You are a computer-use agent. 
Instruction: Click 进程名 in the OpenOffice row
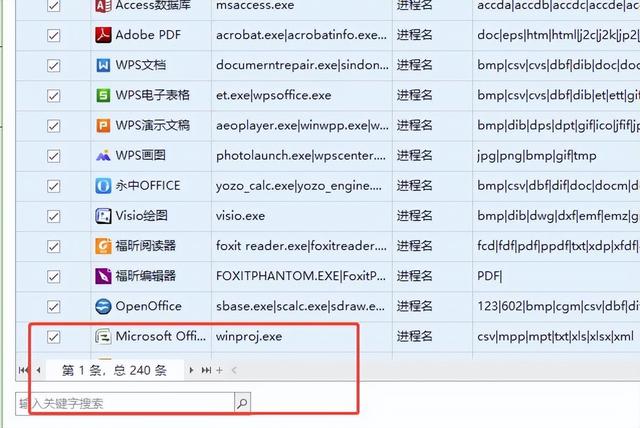click(x=415, y=306)
